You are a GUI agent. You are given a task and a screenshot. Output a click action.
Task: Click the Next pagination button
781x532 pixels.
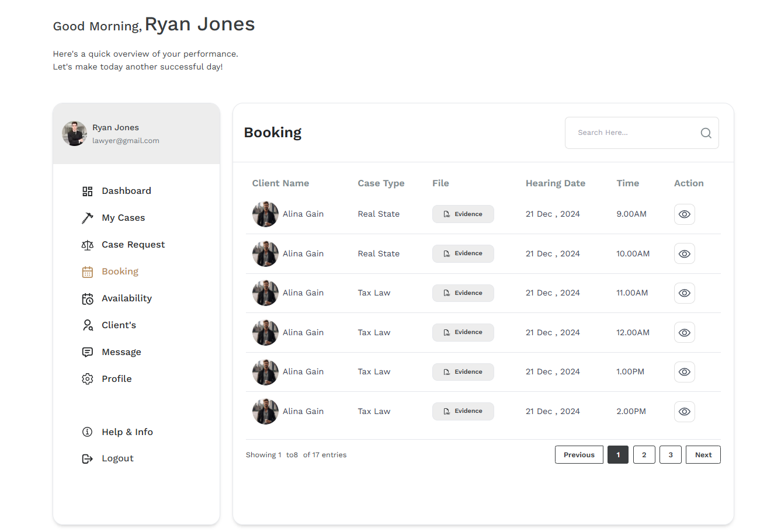(x=703, y=455)
